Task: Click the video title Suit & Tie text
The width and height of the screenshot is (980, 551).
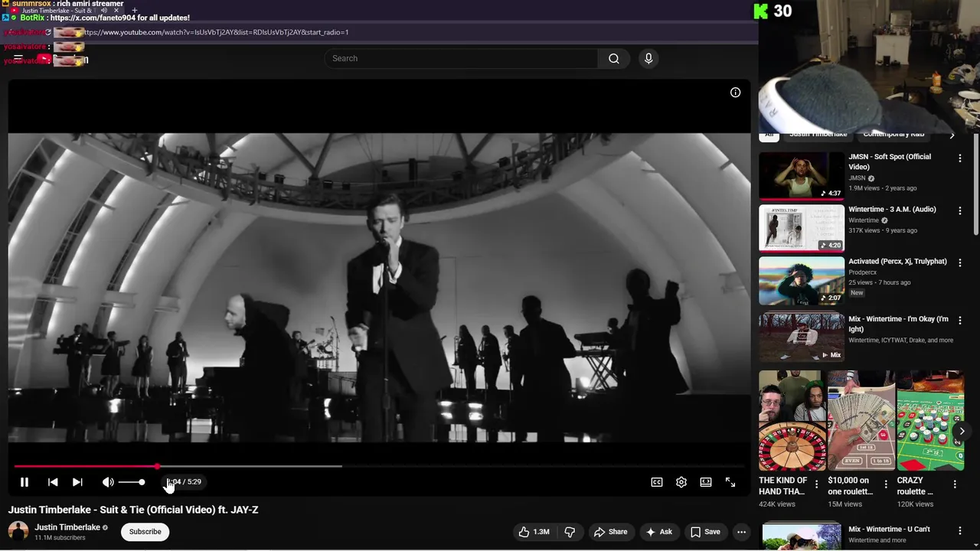Action: tap(133, 510)
